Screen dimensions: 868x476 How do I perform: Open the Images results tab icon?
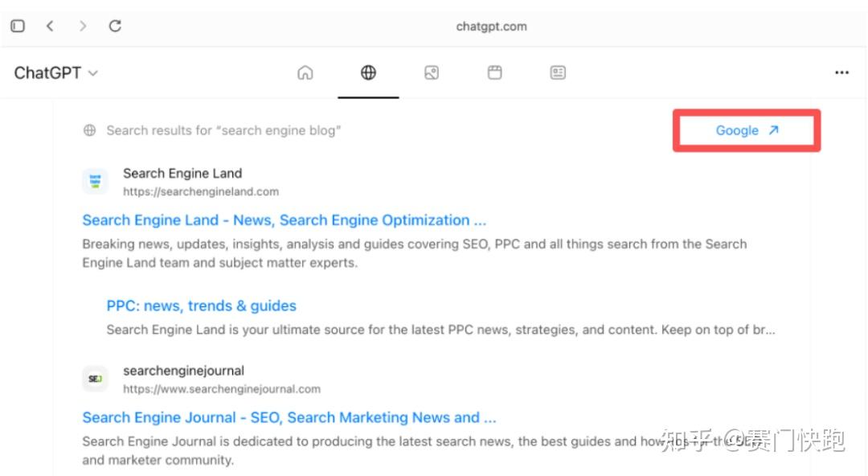pos(431,72)
